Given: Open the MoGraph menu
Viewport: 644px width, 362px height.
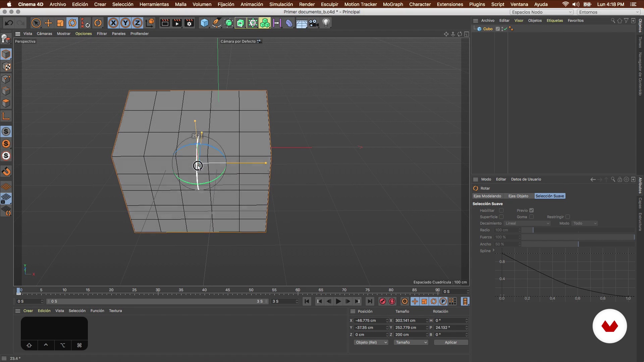Looking at the screenshot, I should point(393,4).
